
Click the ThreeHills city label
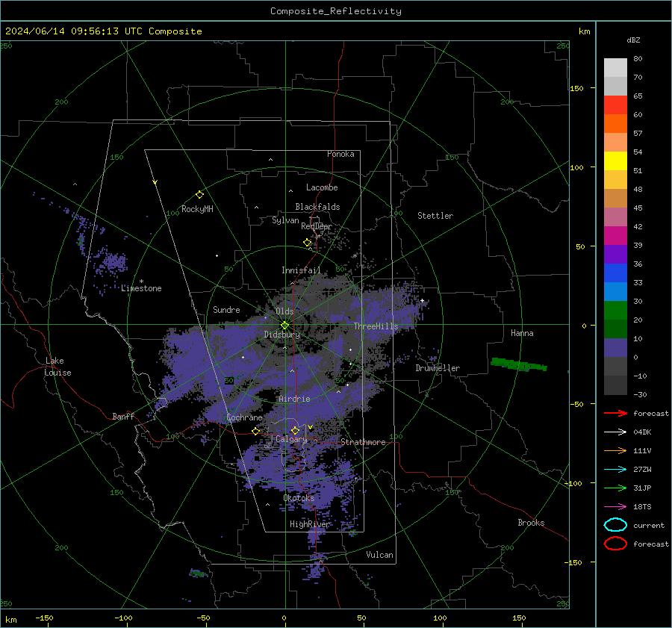click(376, 326)
